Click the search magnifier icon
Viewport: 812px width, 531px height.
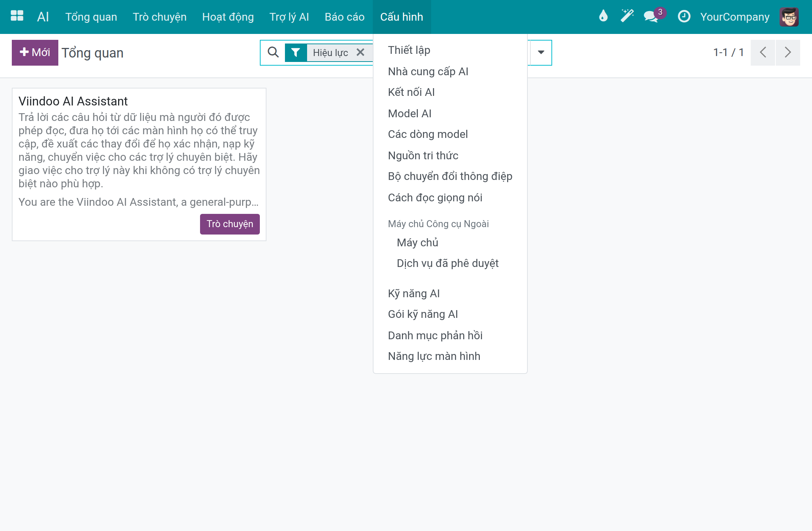pyautogui.click(x=273, y=52)
